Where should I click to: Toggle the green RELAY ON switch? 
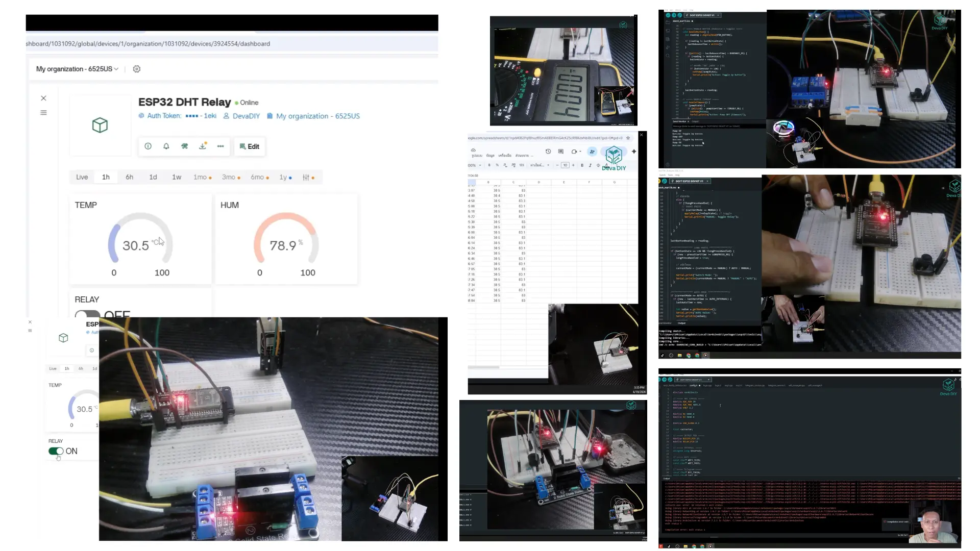[x=56, y=451]
